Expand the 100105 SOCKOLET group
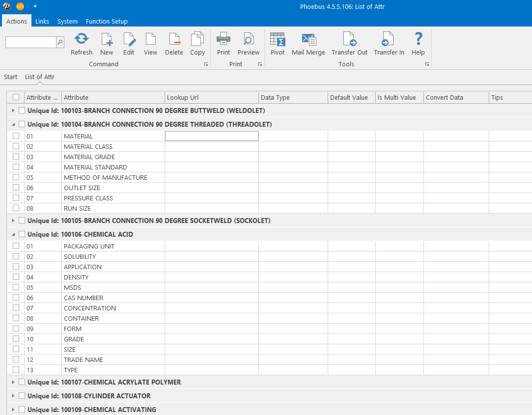 (x=13, y=221)
